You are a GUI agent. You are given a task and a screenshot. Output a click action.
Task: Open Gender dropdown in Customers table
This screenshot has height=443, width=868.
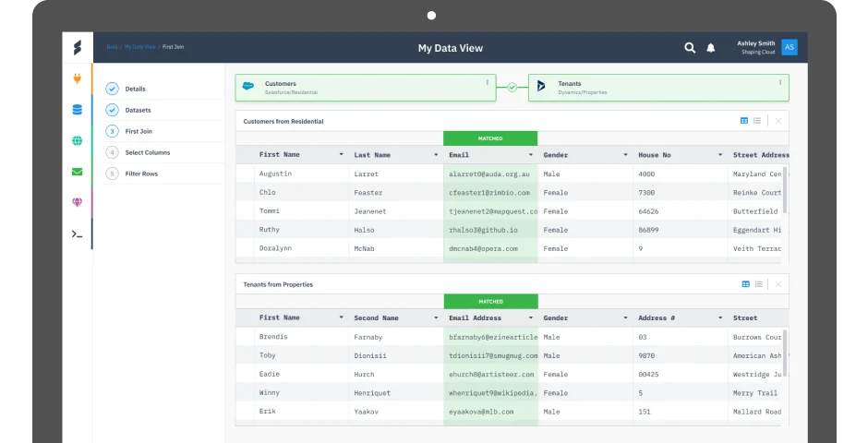point(625,155)
